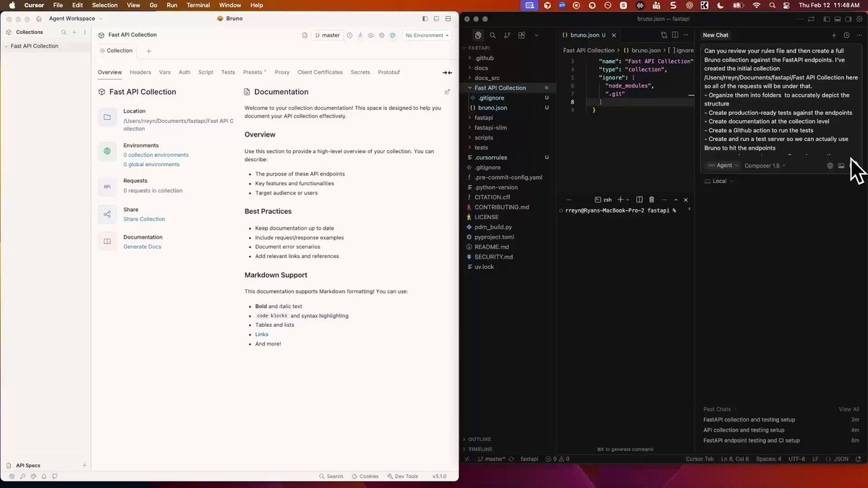This screenshot has width=868, height=488.
Task: Switch to Auth tab in Bruno
Action: [x=184, y=72]
